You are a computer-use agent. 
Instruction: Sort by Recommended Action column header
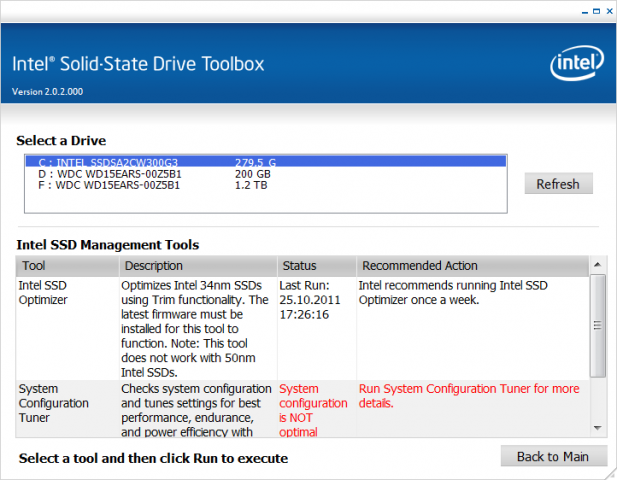[472, 266]
